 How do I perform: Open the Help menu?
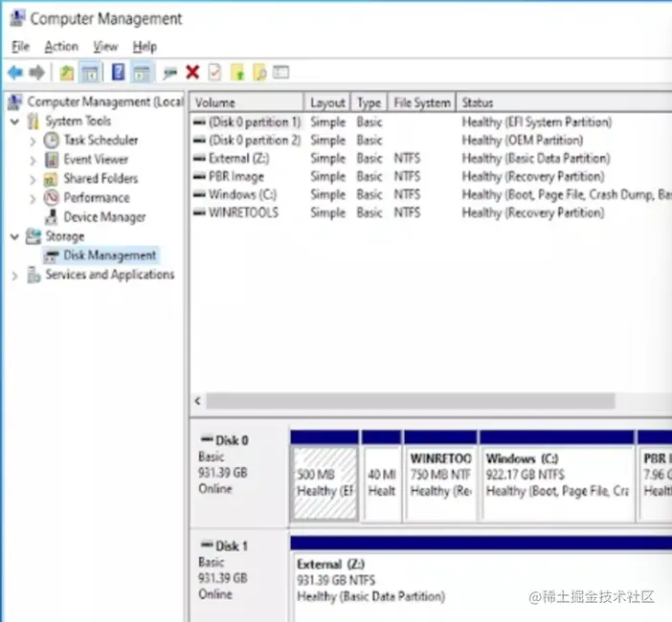point(145,46)
